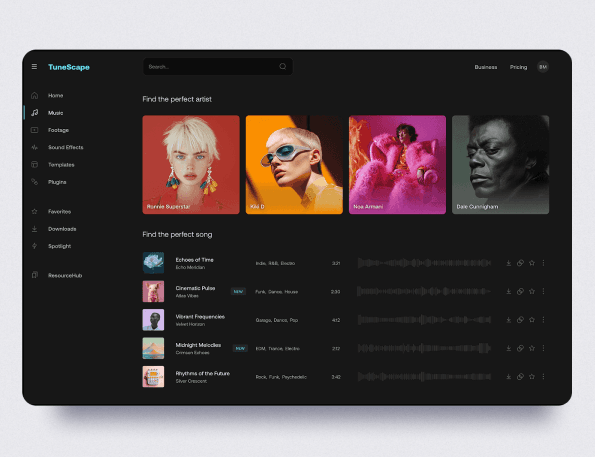Open Templates in the sidebar
Screen dimensions: 595x457
click(x=61, y=165)
